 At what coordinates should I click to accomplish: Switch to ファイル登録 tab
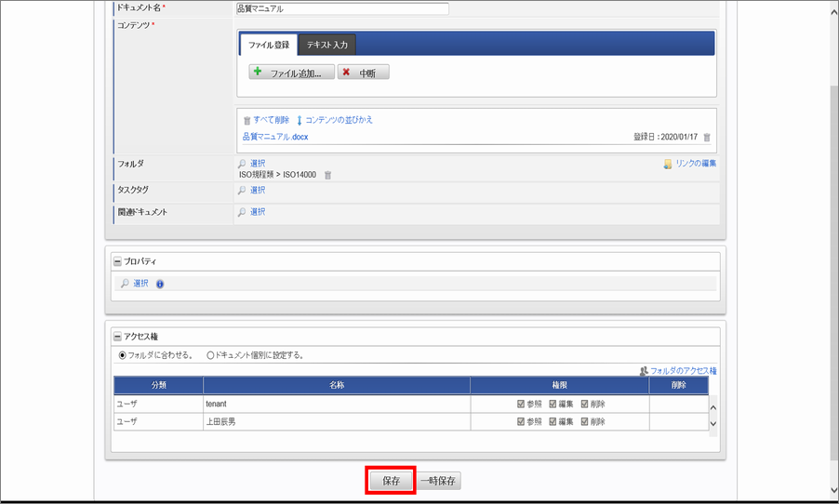coord(269,45)
